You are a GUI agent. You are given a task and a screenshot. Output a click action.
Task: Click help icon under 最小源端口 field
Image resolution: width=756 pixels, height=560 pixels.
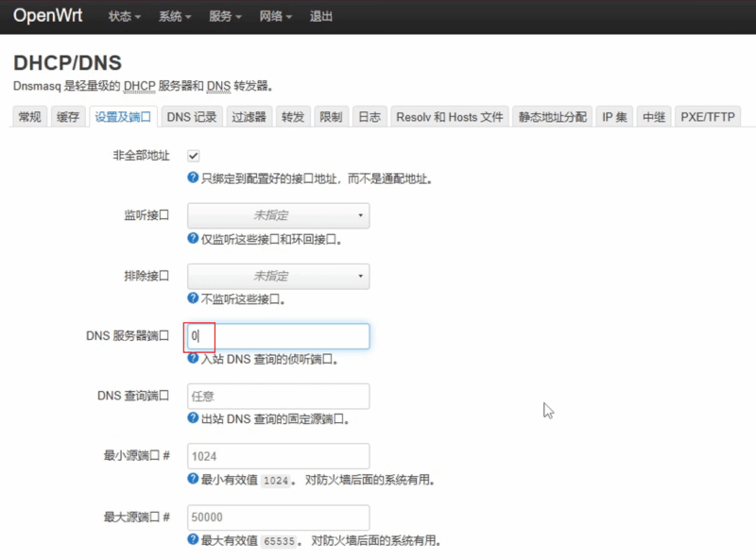193,480
